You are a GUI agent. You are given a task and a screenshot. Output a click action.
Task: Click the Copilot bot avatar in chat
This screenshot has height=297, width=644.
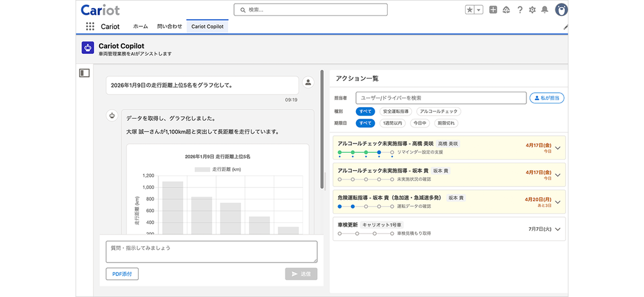111,116
